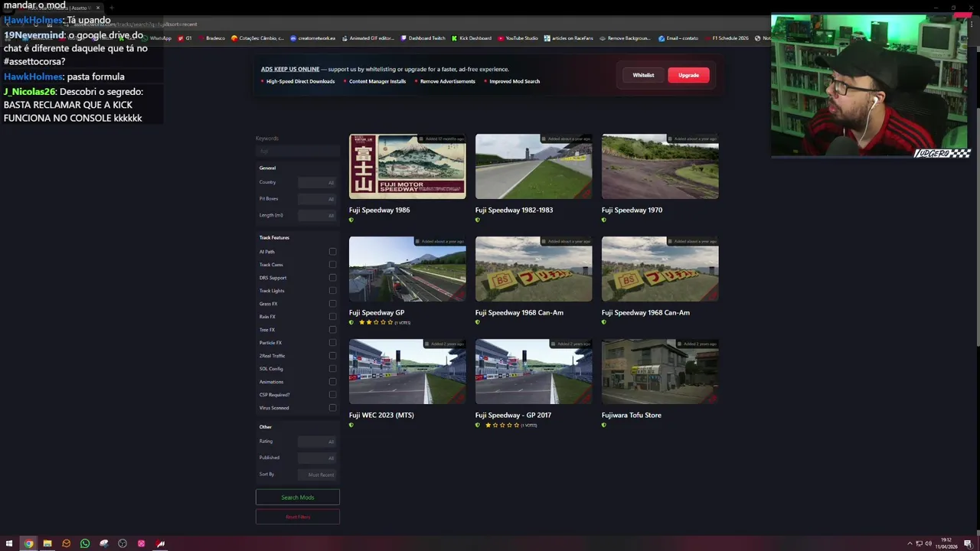Open the G1 bookmark
Viewport: 980px width, 551px height.
pyautogui.click(x=185, y=38)
